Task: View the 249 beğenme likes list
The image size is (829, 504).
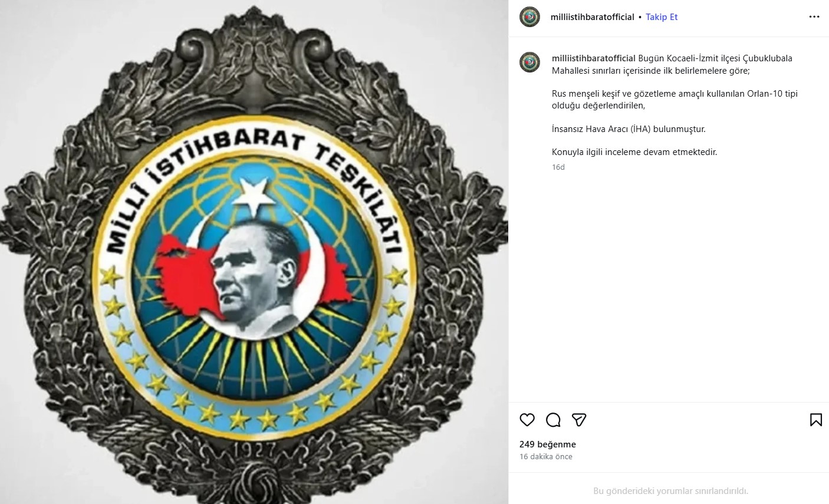Action: coord(548,444)
